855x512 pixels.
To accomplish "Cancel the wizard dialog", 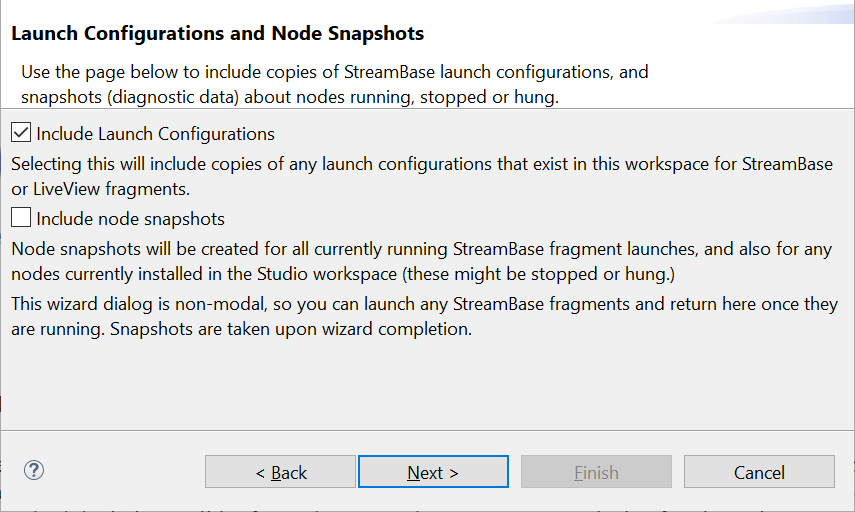I will (x=759, y=472).
